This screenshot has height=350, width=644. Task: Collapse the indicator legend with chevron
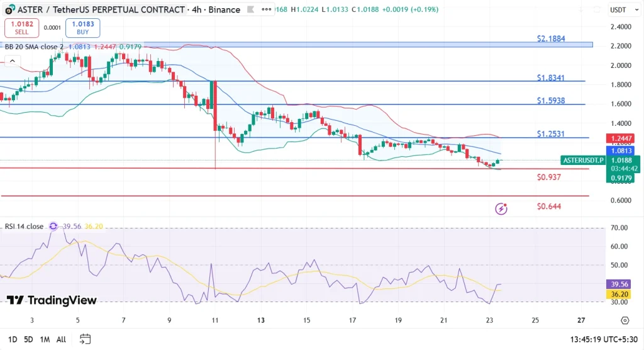11,60
